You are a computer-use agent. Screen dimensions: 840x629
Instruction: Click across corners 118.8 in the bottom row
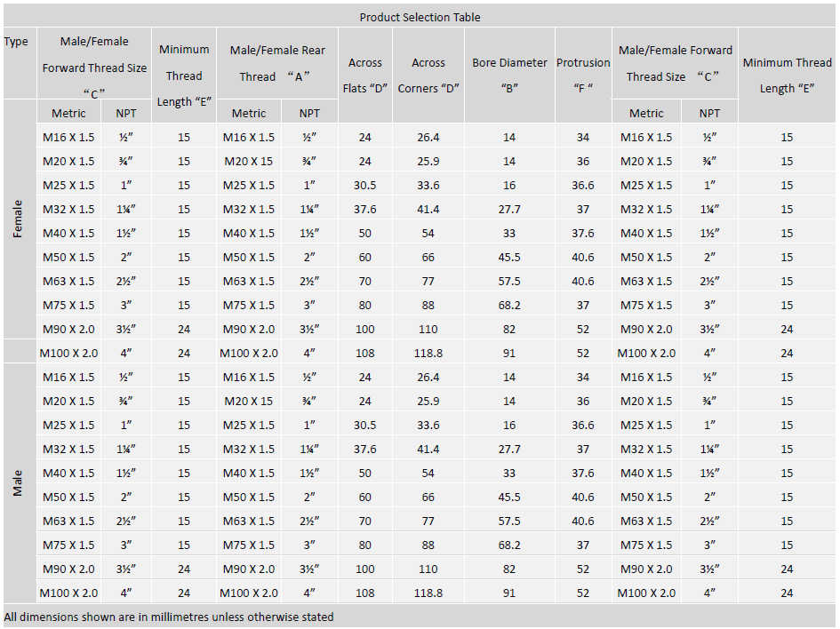pos(428,593)
